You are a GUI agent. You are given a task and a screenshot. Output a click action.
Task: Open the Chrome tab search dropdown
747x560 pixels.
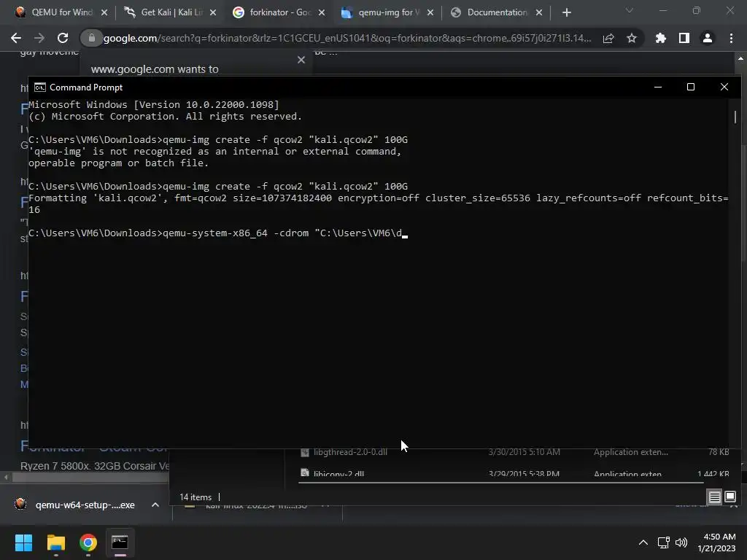click(630, 10)
